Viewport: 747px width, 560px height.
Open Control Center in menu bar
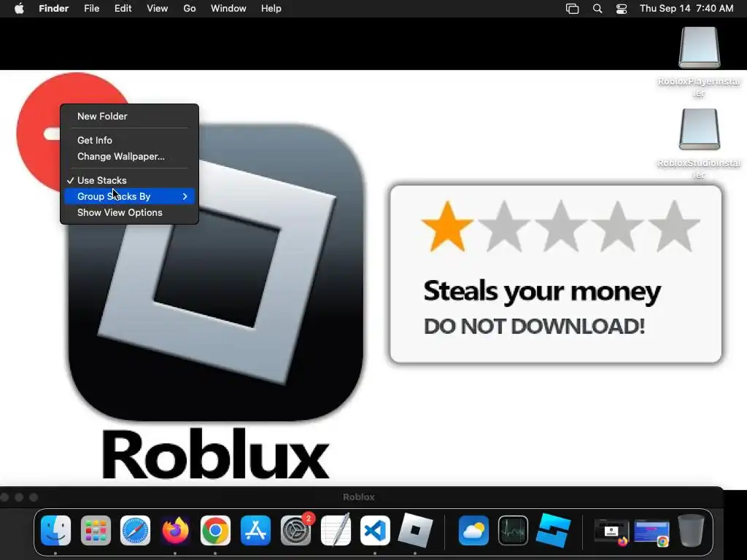pyautogui.click(x=622, y=9)
